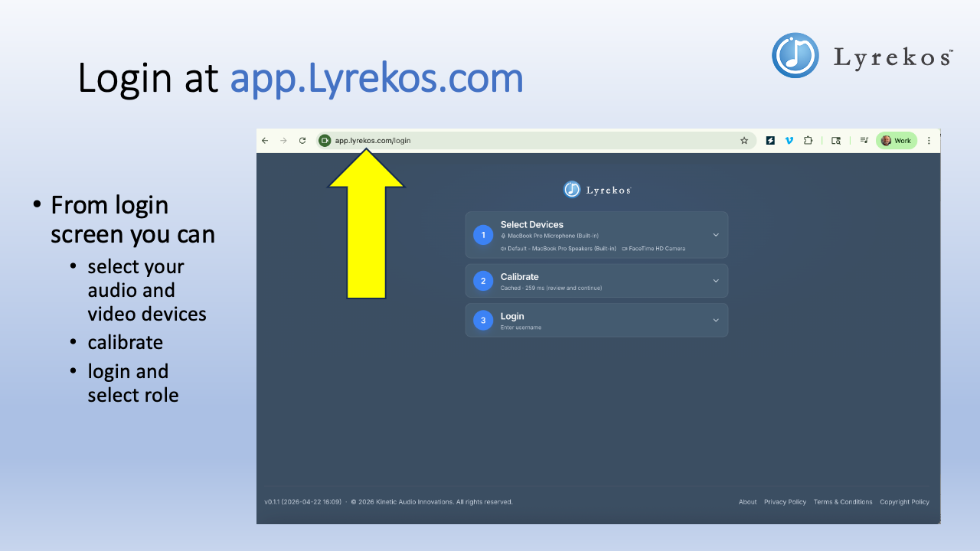Click the tab search device icon
The height and width of the screenshot is (551, 980).
(x=836, y=140)
